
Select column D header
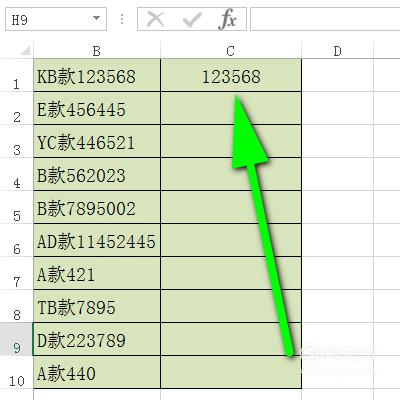pos(337,51)
